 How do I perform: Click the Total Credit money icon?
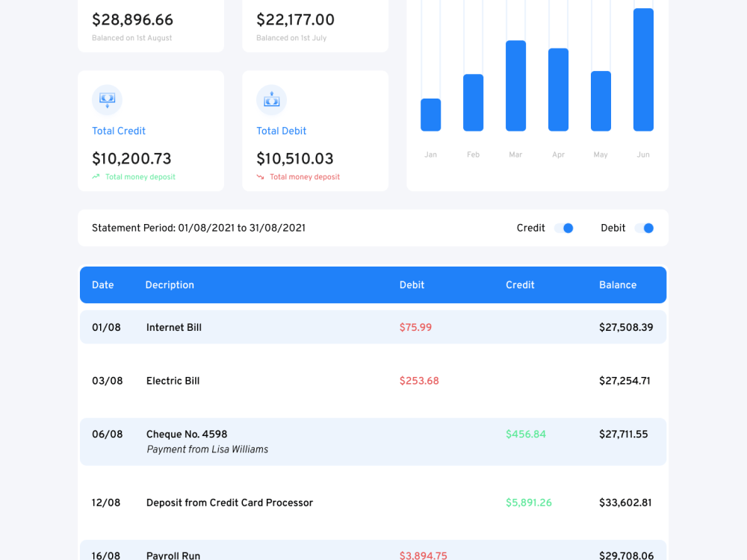point(107,100)
